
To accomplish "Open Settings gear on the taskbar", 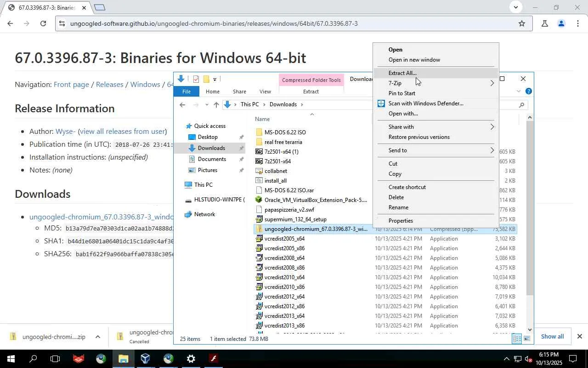I will [191, 359].
